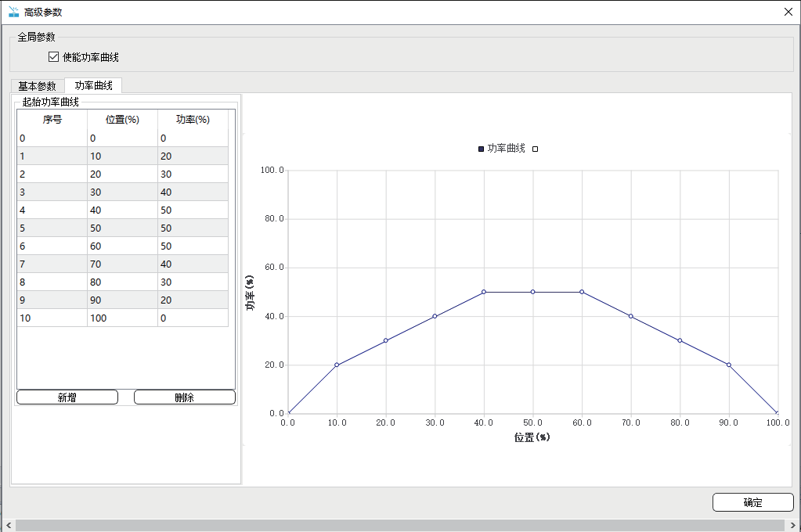Select the 序号 cell of row 3
Screen dimensions: 801x532
[52, 192]
